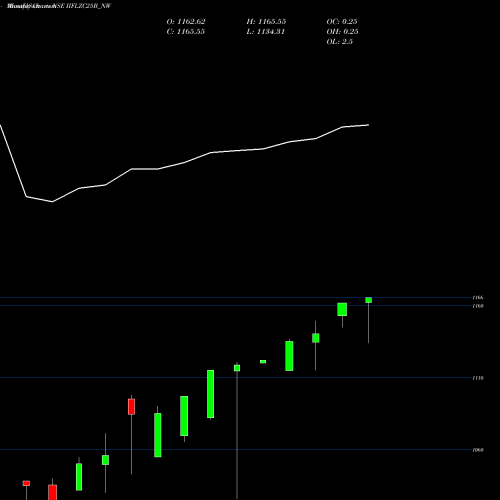
Task: Click the green candle body crossing the 1069 line
Action: click(158, 435)
